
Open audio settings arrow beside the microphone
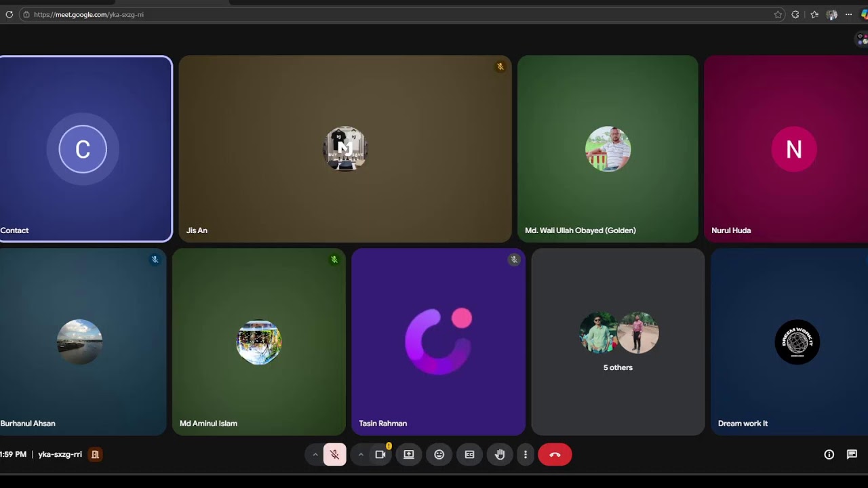[315, 455]
